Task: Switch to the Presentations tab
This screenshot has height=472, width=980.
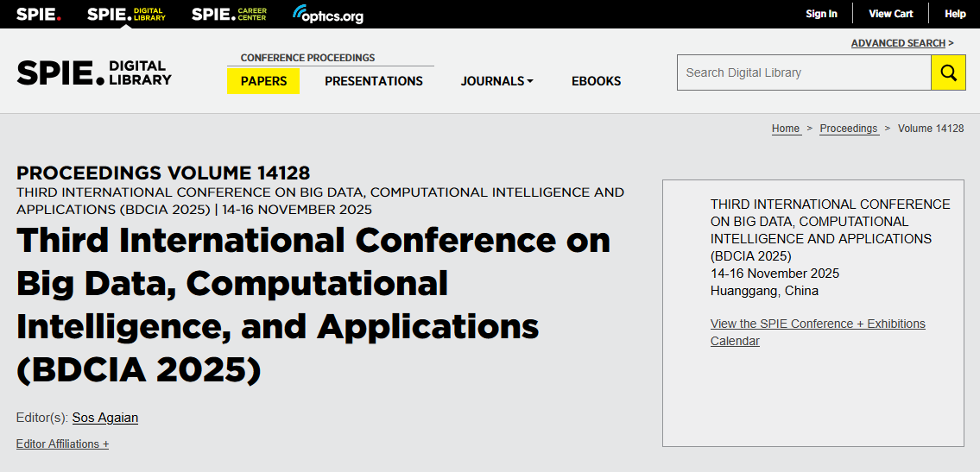Action: [x=374, y=81]
